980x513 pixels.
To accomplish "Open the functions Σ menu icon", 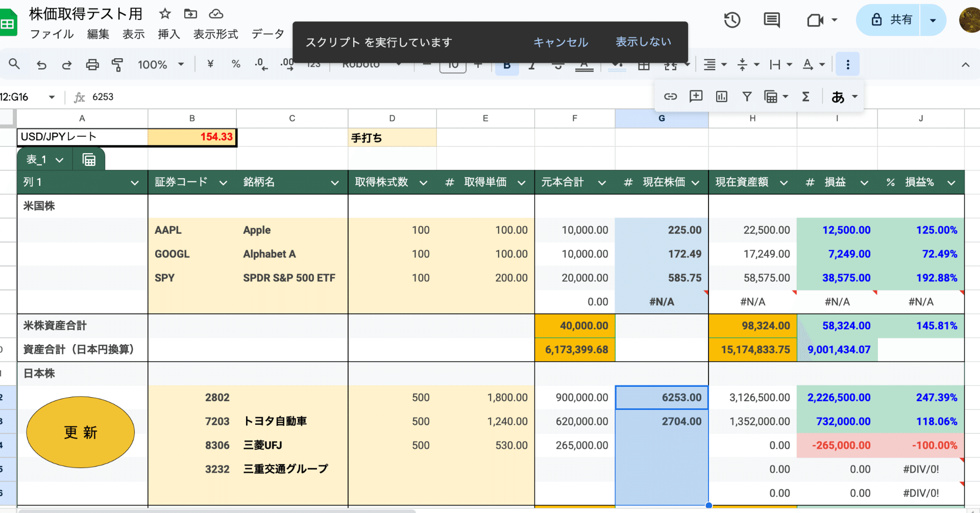I will pos(806,96).
